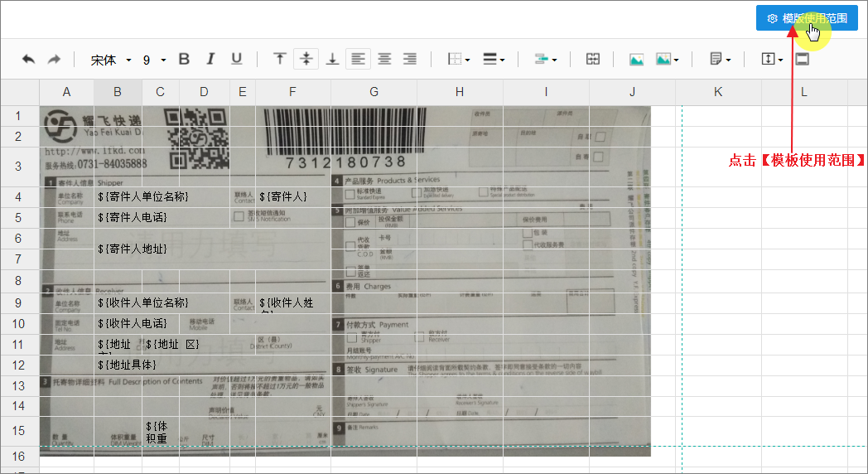This screenshot has width=868, height=474.
Task: Toggle underline formatting
Action: [236, 59]
